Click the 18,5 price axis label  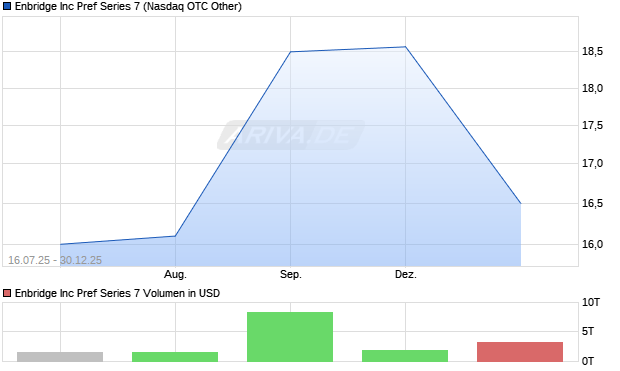(x=592, y=51)
